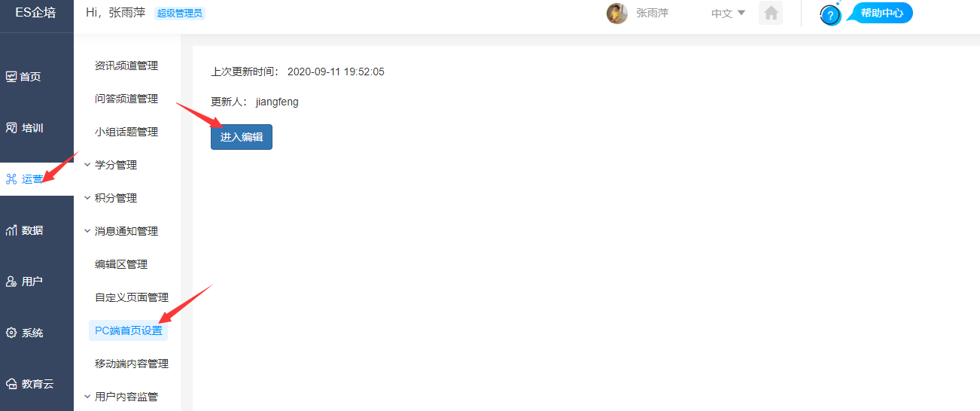This screenshot has width=980, height=411.
Task: Open the 培训 training sidebar icon
Action: (11, 128)
